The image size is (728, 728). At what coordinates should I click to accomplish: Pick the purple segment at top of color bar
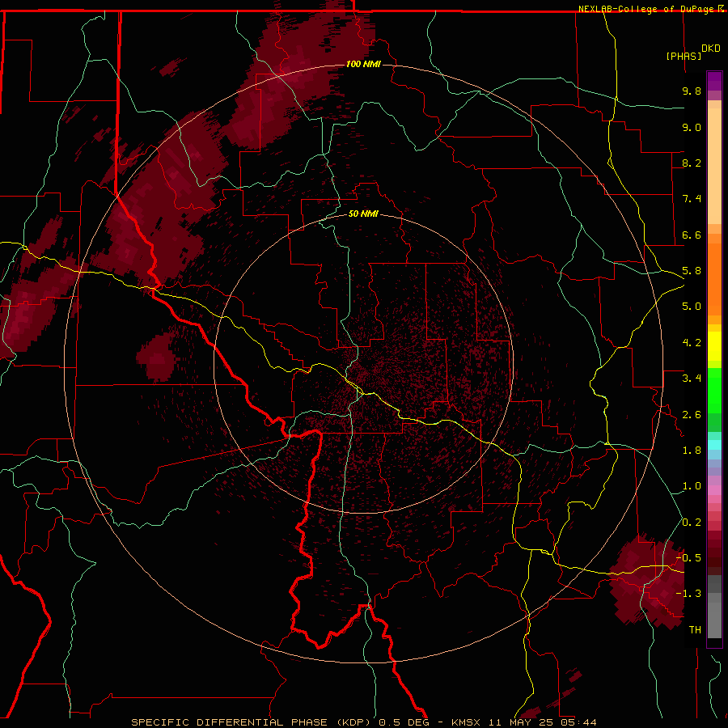pyautogui.click(x=714, y=82)
